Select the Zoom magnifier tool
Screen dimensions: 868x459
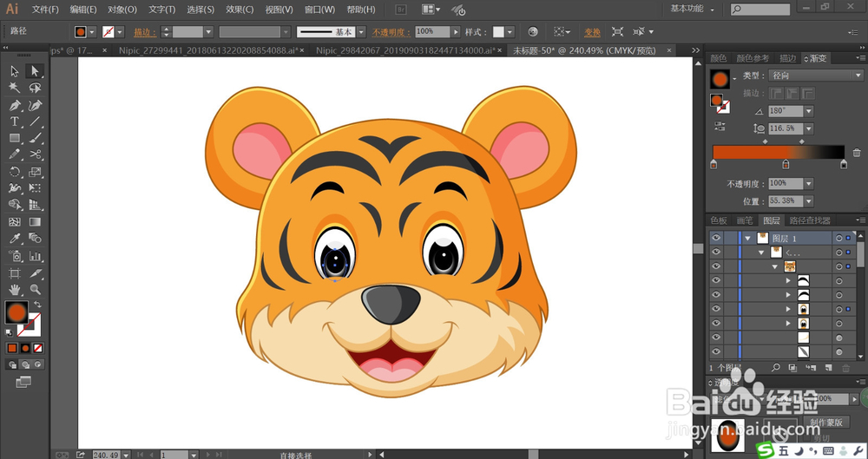(x=35, y=289)
